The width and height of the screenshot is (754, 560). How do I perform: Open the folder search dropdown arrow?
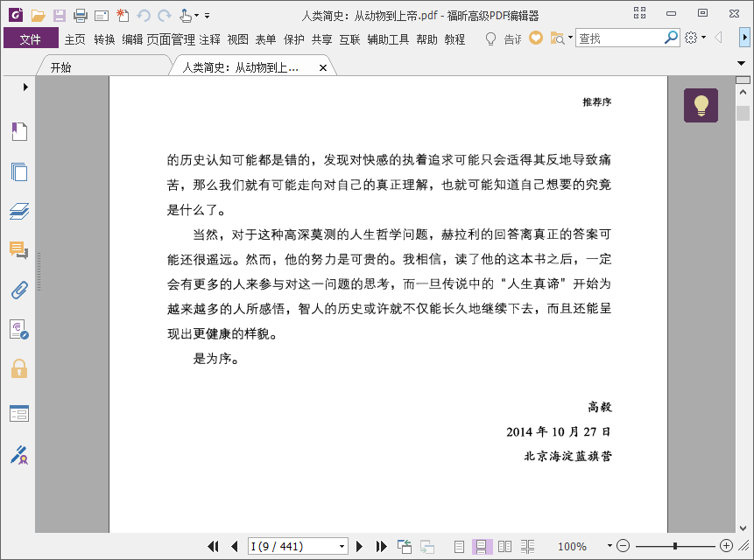pyautogui.click(x=570, y=38)
